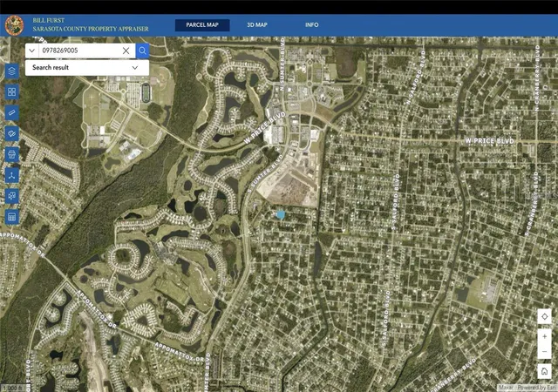Click Sarasota County Property Appraiser title
The image size is (558, 392).
click(x=91, y=29)
